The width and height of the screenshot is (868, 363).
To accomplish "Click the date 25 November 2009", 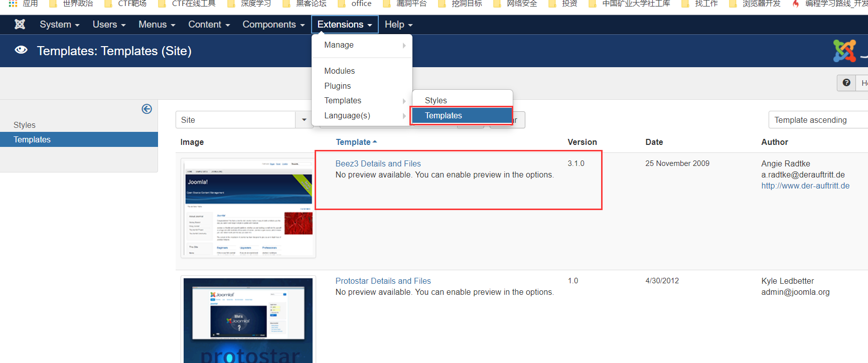I will [677, 163].
